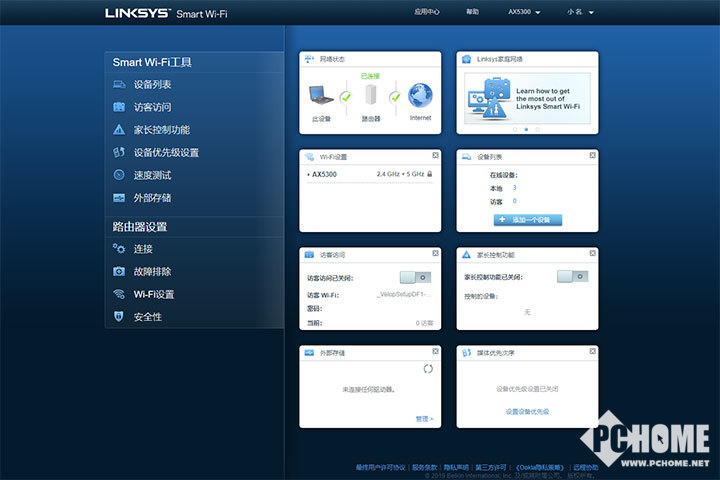Close the 家长控制功能 widget
The height and width of the screenshot is (480, 720).
click(x=592, y=253)
